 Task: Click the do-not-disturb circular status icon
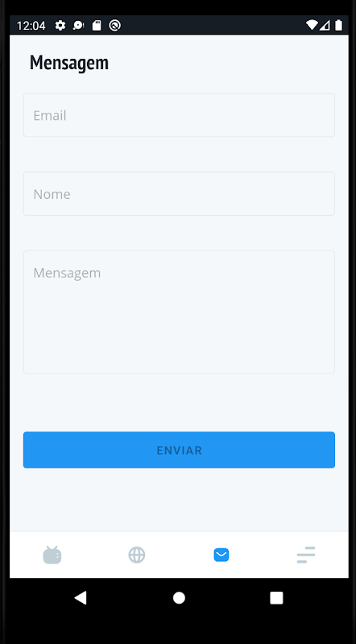click(x=114, y=26)
